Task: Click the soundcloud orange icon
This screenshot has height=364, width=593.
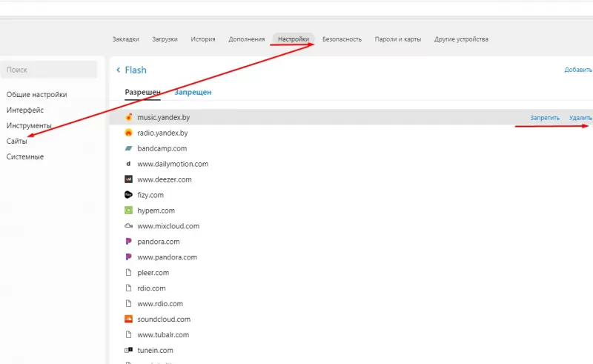Action: (128, 319)
